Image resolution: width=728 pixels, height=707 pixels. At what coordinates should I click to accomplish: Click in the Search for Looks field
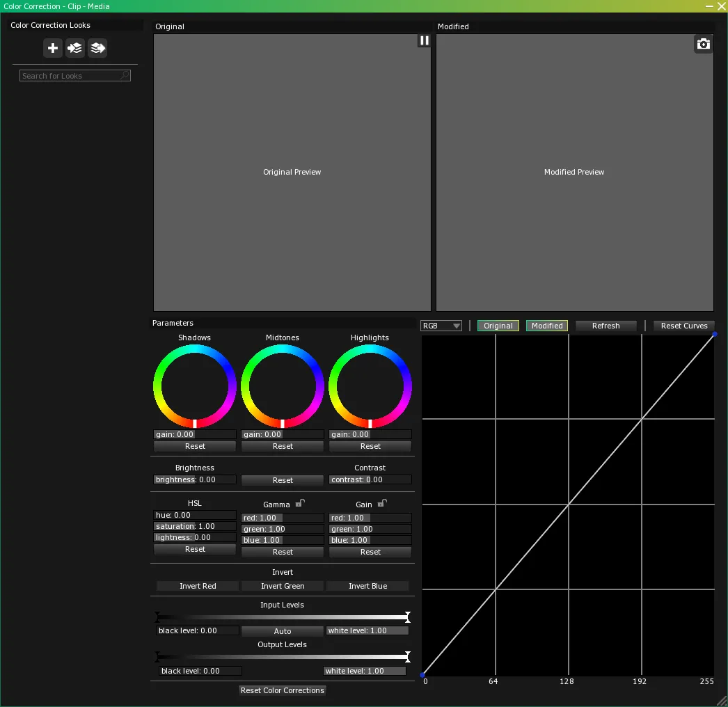coord(74,76)
